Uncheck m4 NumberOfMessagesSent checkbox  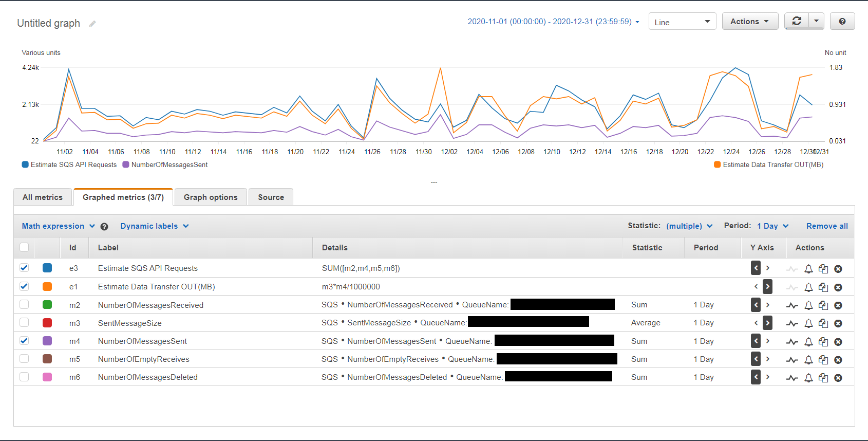[24, 340]
